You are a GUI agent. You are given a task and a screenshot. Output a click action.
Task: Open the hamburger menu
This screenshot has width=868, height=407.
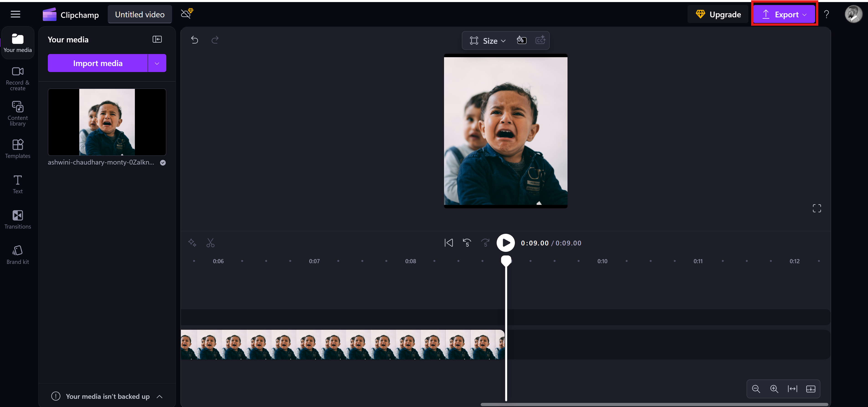click(x=15, y=14)
